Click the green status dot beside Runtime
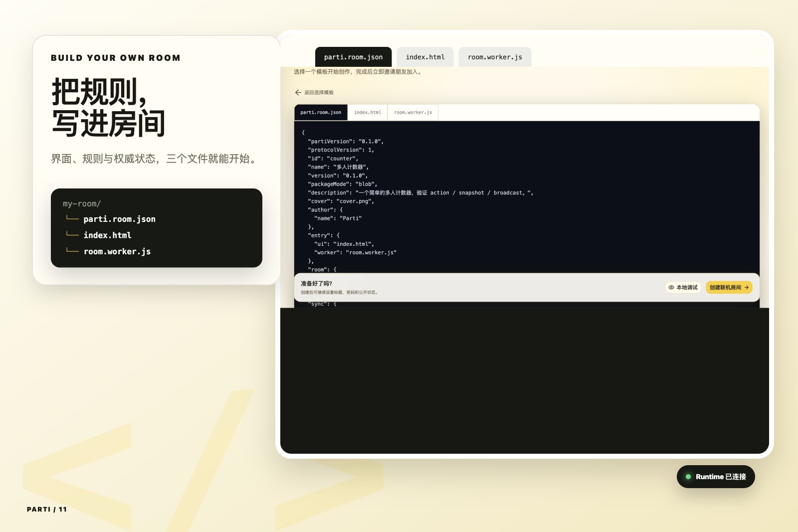The height and width of the screenshot is (532, 798). click(688, 477)
